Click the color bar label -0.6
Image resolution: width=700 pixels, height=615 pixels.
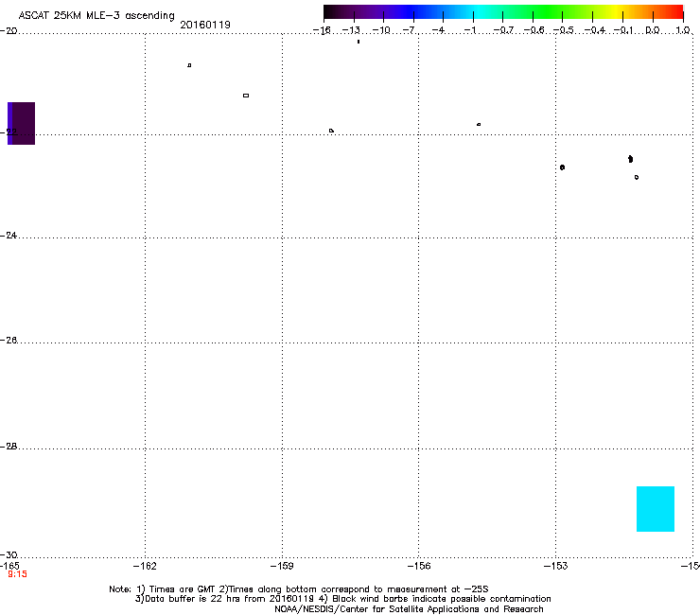534,30
